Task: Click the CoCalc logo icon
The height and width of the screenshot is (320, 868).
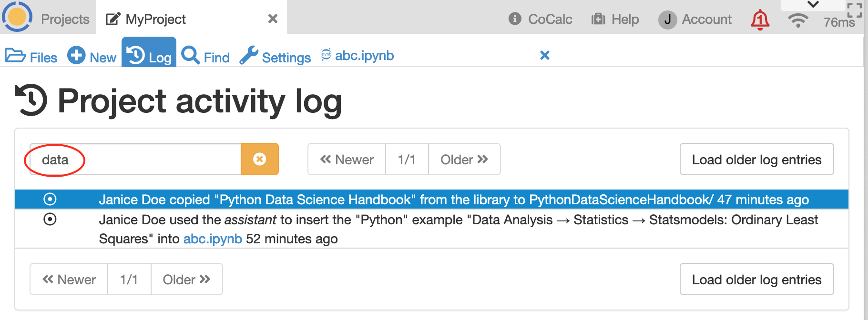Action: (x=17, y=17)
